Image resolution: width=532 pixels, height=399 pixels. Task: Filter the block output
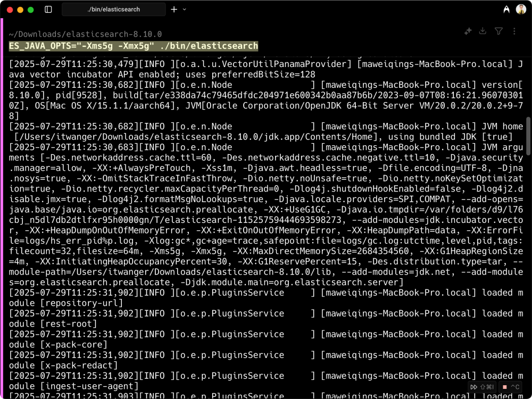[498, 31]
